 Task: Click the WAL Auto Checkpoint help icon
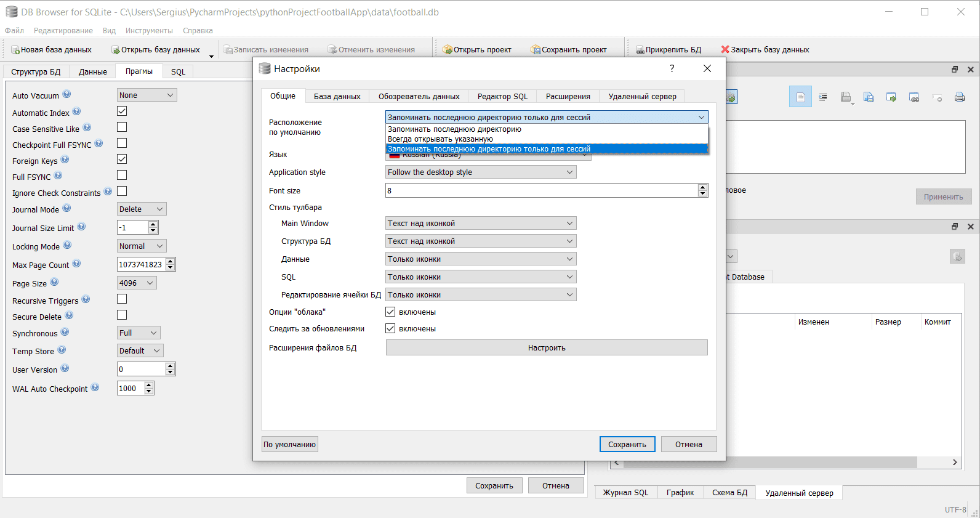[x=95, y=387]
